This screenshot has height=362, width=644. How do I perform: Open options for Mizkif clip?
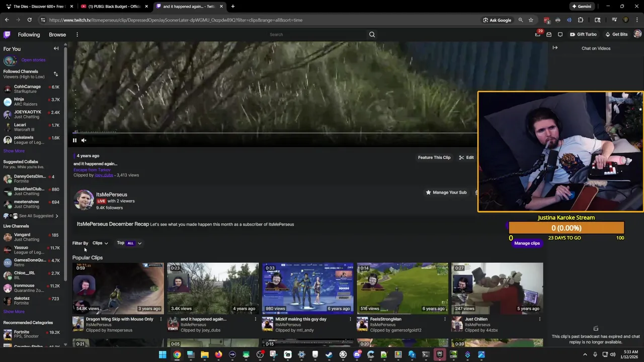tap(350, 319)
